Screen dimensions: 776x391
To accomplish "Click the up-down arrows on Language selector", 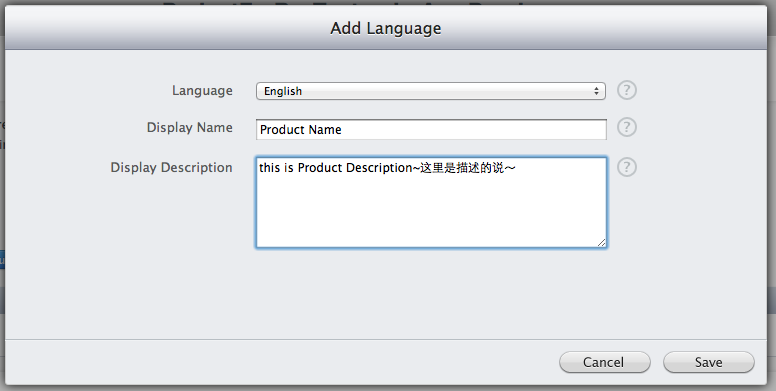I will 596,91.
